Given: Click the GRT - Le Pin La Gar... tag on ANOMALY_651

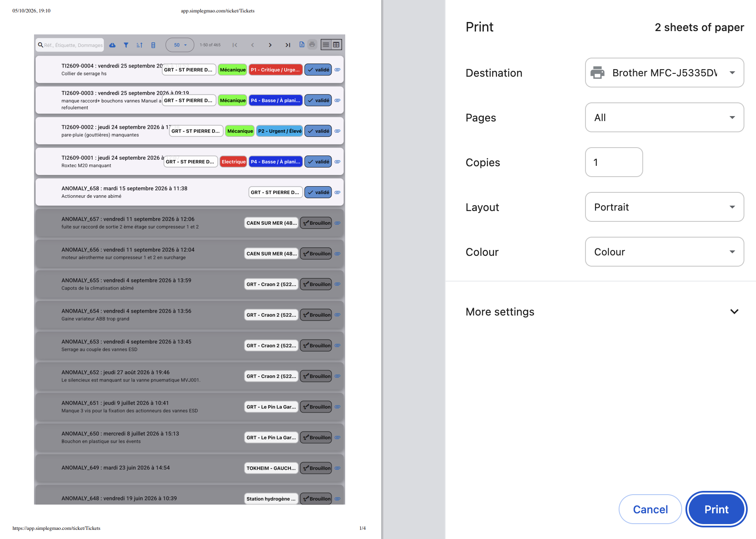Looking at the screenshot, I should click(x=271, y=407).
